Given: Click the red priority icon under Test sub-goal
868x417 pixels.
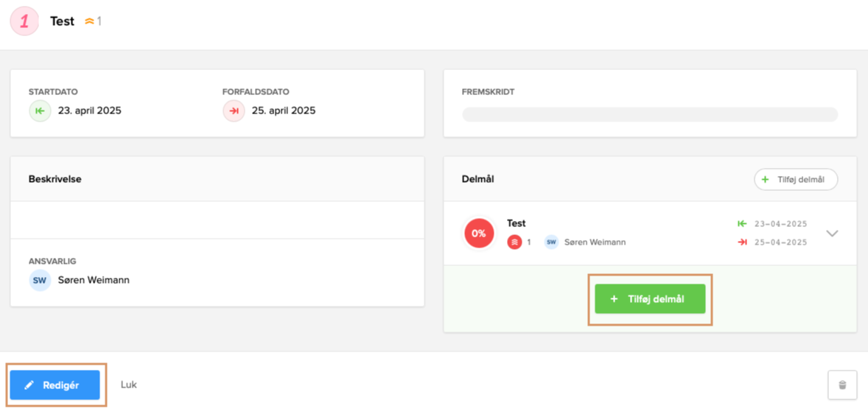Looking at the screenshot, I should click(x=514, y=242).
